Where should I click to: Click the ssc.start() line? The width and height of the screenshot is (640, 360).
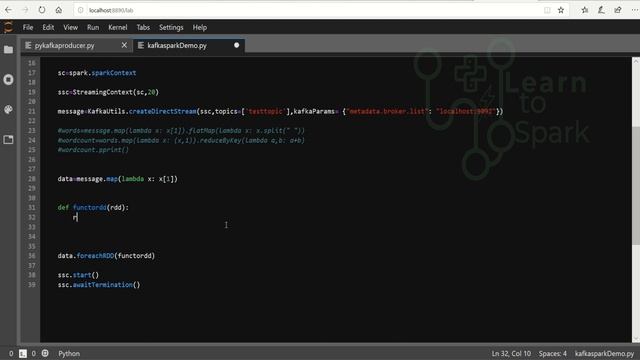coord(78,275)
